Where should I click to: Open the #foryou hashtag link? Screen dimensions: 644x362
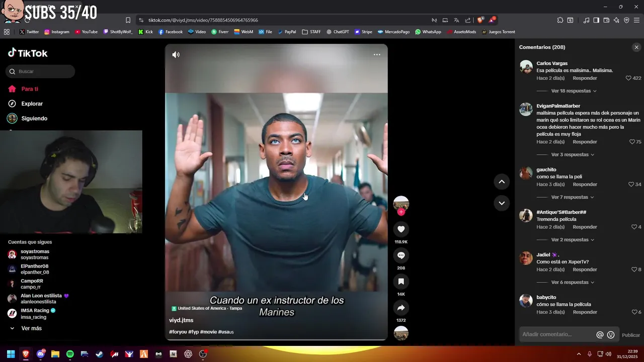[x=178, y=332]
